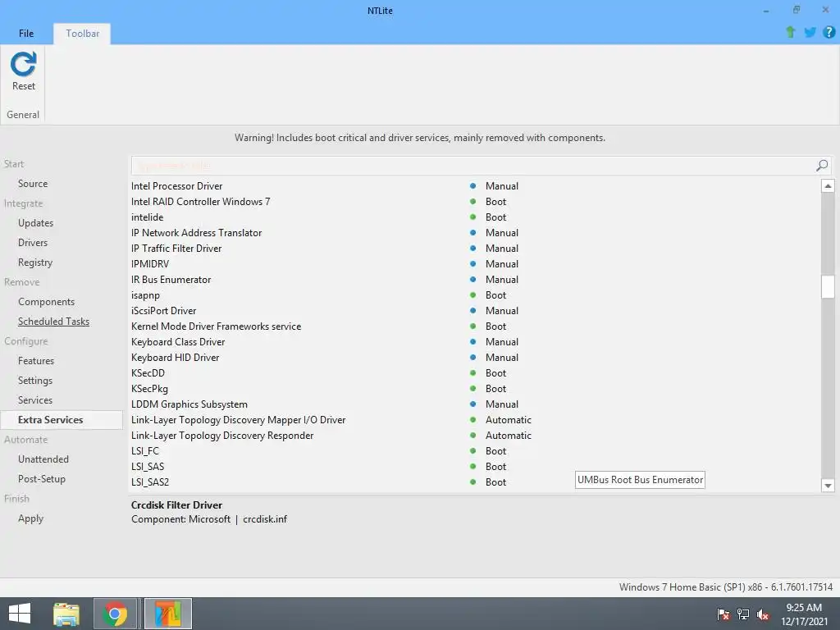Open the blue Help question mark icon
Screen dimensions: 840x630
pos(829,32)
